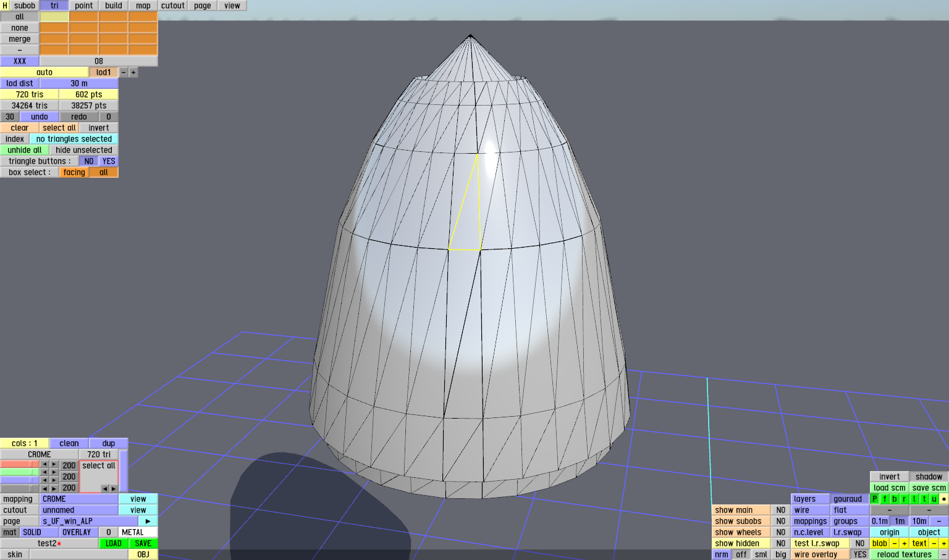Image resolution: width=949 pixels, height=560 pixels.
Task: Decrease red with the red slider's left arrow
Action: click(44, 464)
